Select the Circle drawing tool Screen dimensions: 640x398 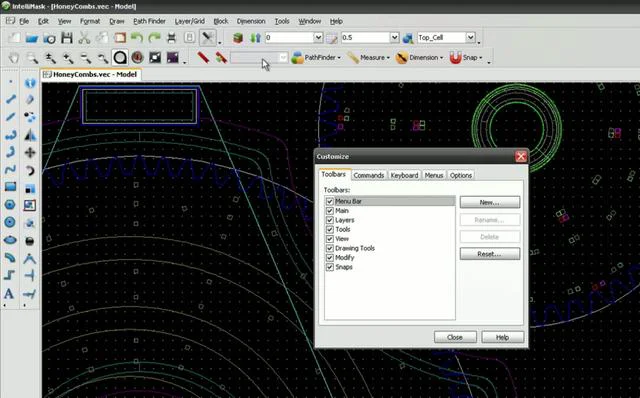click(10, 222)
